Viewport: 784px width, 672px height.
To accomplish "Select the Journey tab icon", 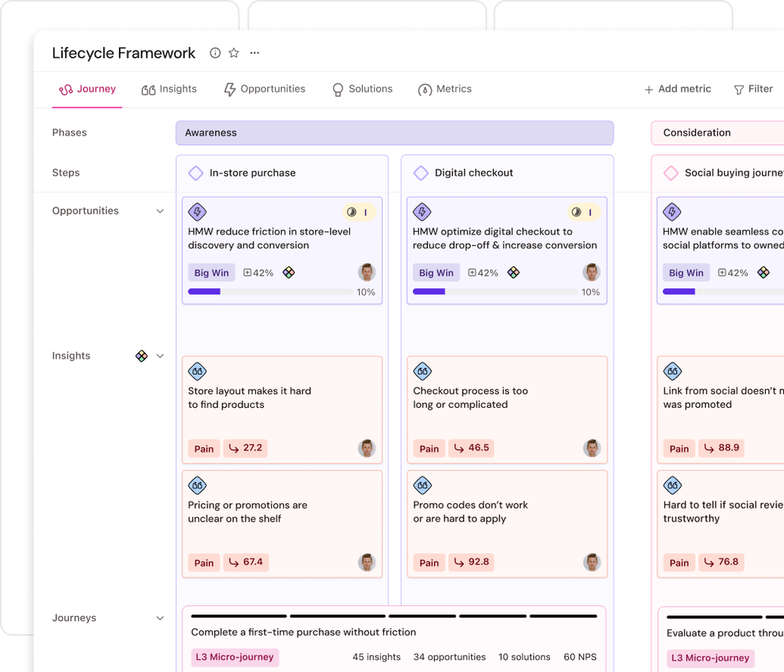I will click(66, 89).
